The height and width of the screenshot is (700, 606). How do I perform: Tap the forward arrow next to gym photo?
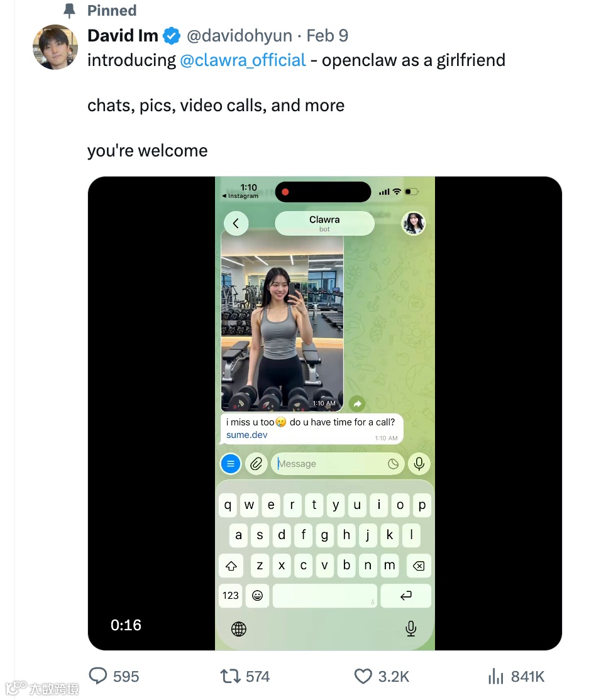coord(357,404)
